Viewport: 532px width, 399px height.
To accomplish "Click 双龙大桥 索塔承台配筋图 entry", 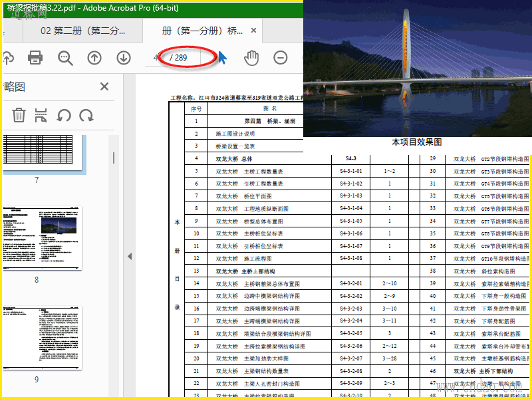I will (487, 334).
